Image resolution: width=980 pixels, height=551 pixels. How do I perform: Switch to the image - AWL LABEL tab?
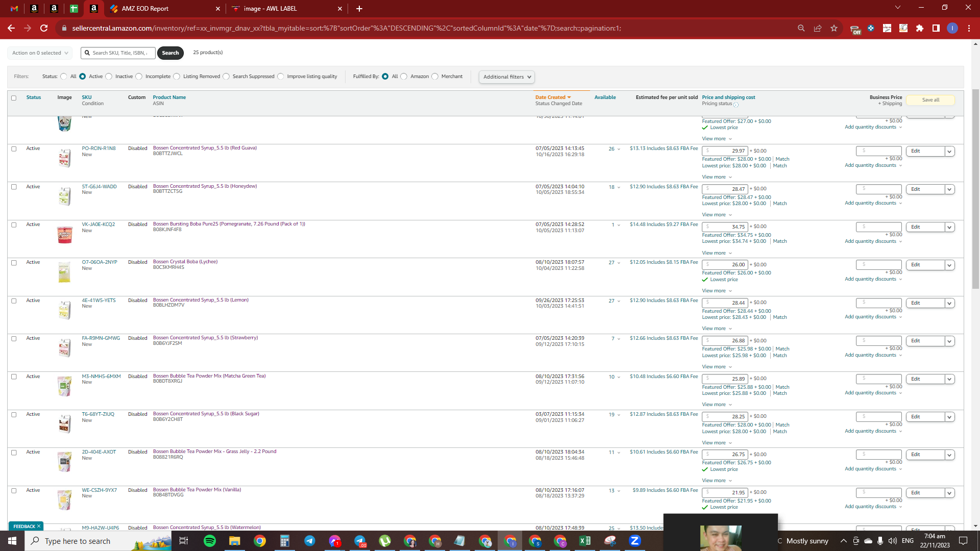coord(286,9)
